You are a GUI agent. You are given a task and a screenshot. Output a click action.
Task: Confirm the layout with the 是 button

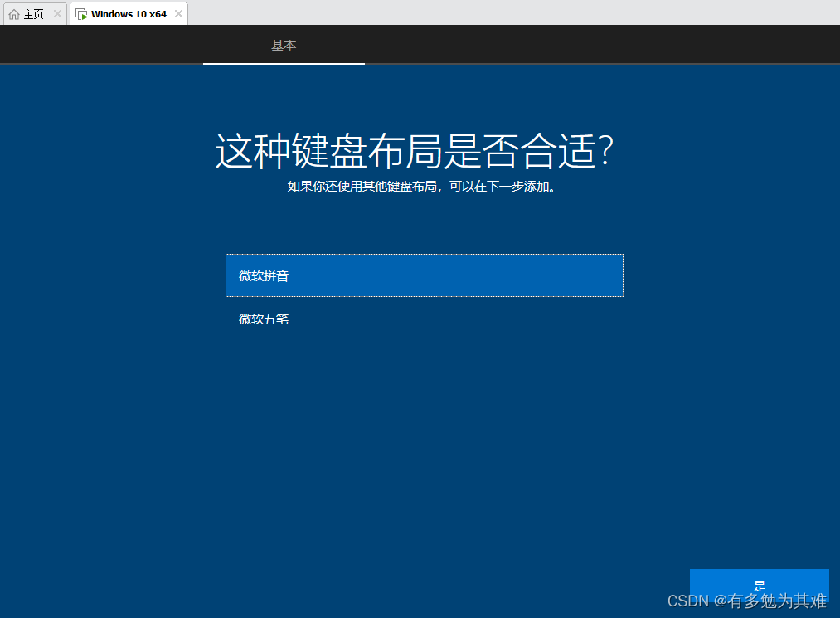click(759, 586)
